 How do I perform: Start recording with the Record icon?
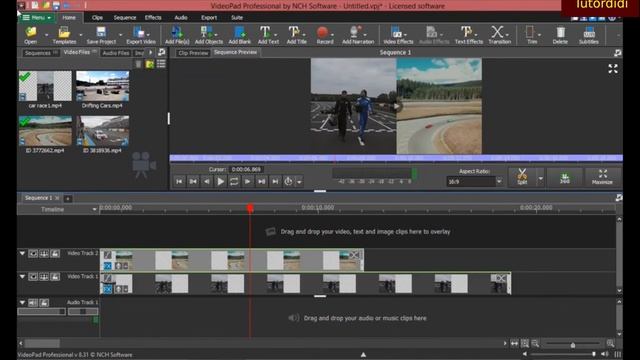pyautogui.click(x=324, y=35)
